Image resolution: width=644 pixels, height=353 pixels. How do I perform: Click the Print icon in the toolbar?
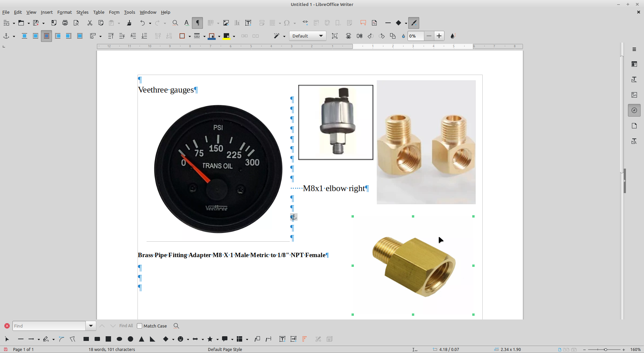point(65,23)
